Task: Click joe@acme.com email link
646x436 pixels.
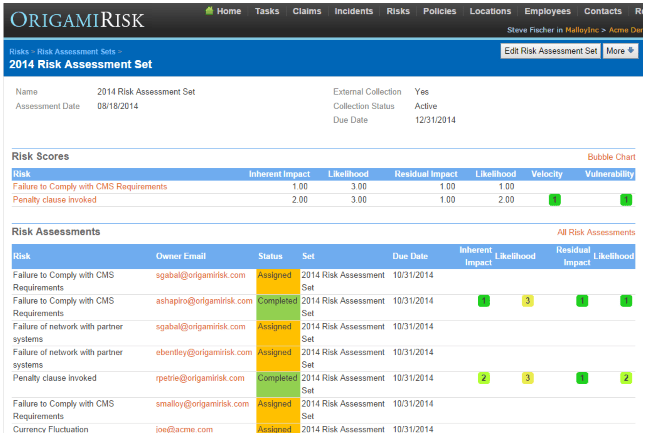Action: [184, 429]
